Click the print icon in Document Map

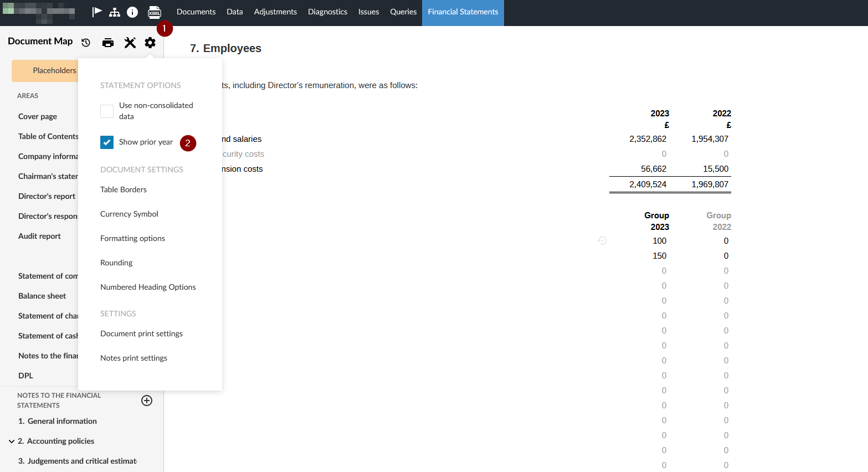tap(108, 43)
